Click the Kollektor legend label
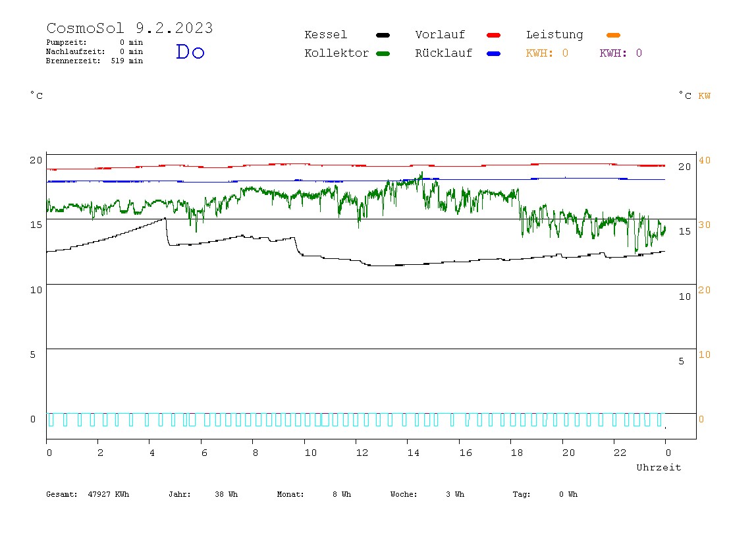 [337, 53]
